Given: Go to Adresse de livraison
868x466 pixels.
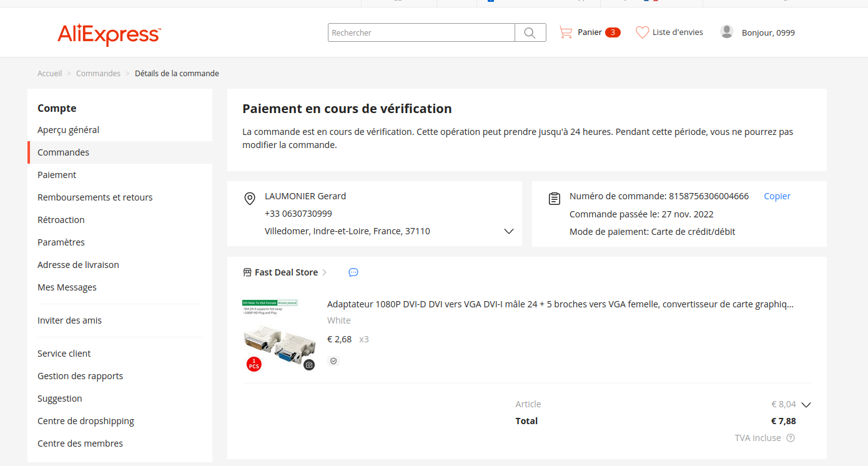Looking at the screenshot, I should pos(78,265).
